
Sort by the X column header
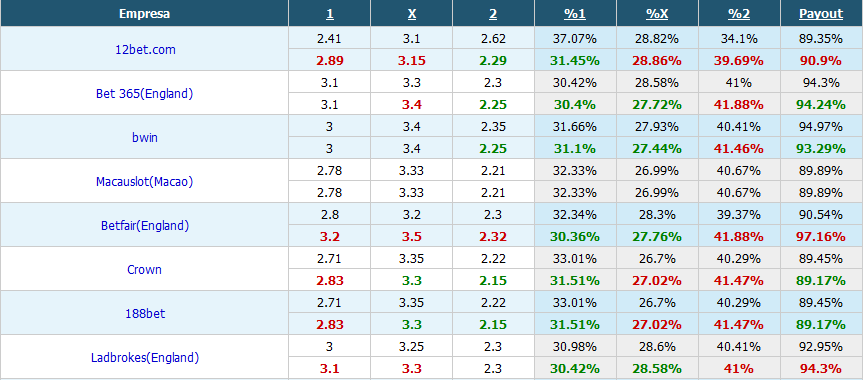coord(412,14)
